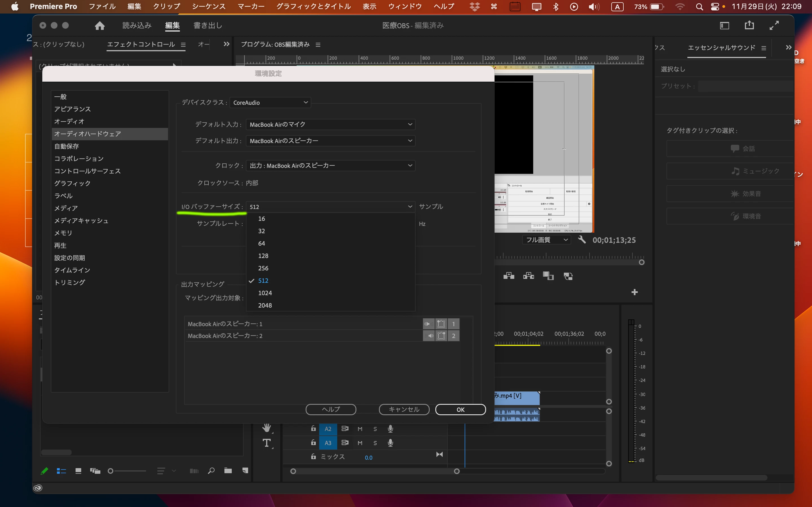Click the Home icon
The height and width of the screenshot is (507, 812).
100,25
